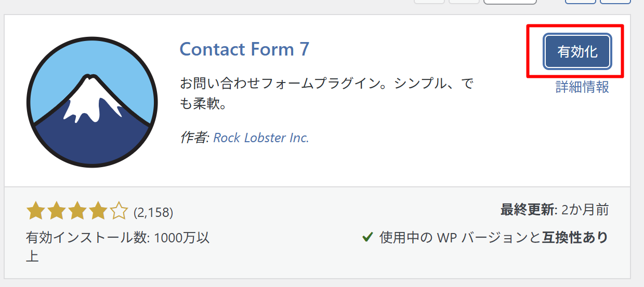Click the third gold rating star

coord(77,211)
